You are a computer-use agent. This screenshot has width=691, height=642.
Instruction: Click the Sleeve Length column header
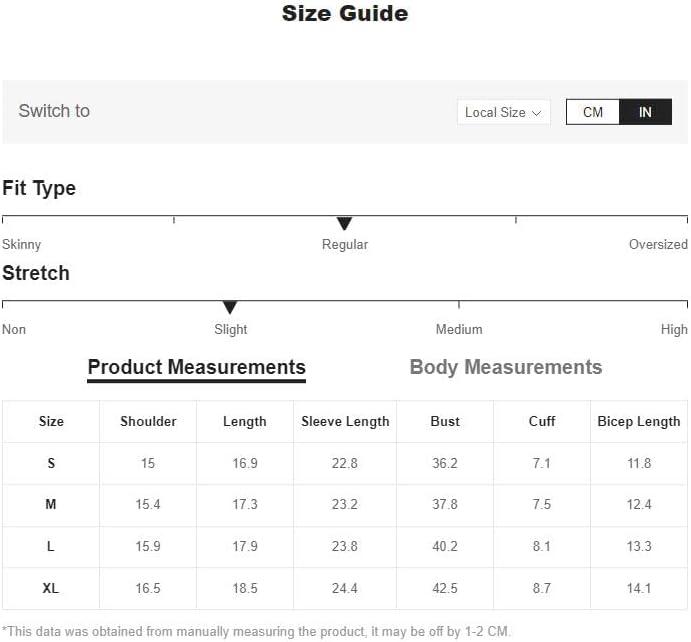[345, 421]
